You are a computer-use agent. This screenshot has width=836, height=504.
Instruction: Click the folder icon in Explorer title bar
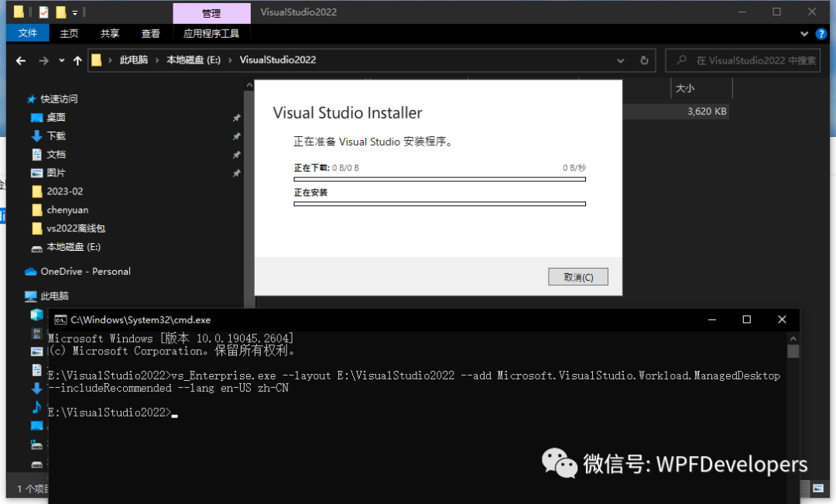(x=19, y=12)
